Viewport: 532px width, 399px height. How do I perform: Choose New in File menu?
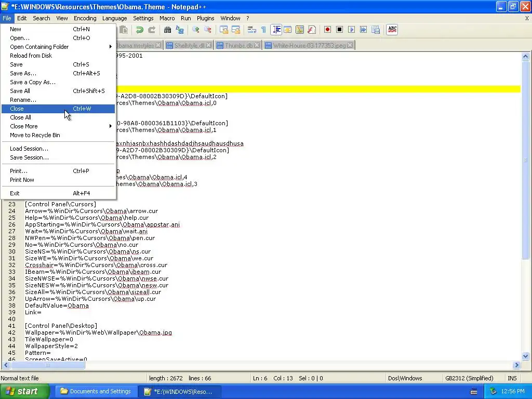click(58, 29)
